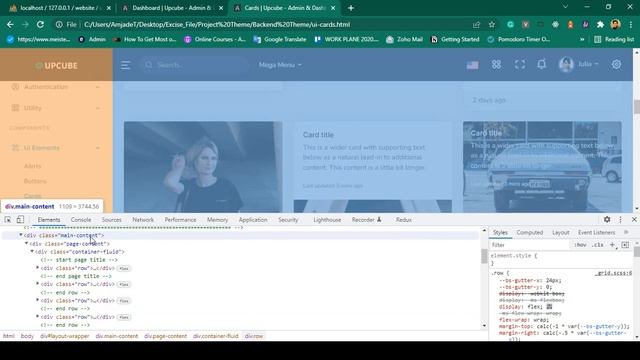The width and height of the screenshot is (640, 360).
Task: Close the DevTools panel
Action: (x=634, y=220)
